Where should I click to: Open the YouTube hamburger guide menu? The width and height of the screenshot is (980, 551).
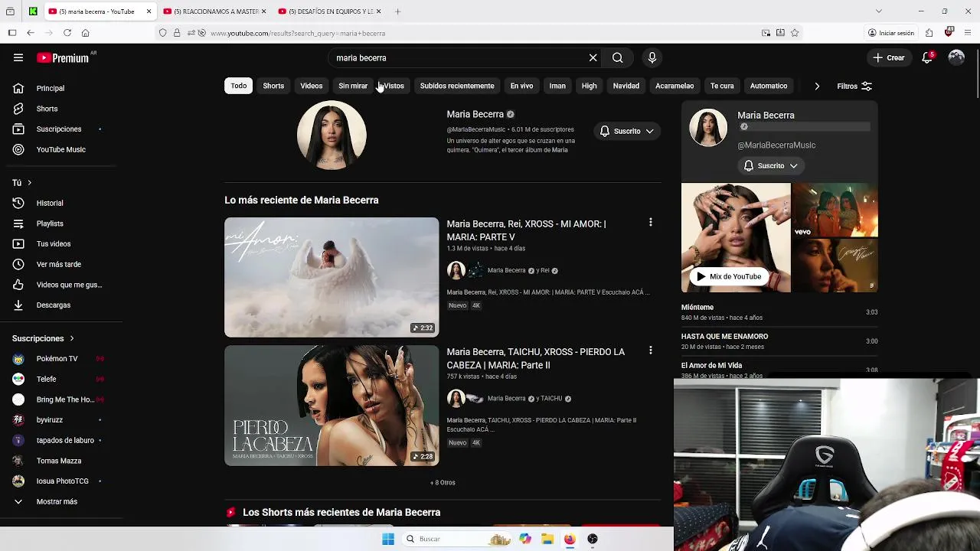(x=18, y=57)
